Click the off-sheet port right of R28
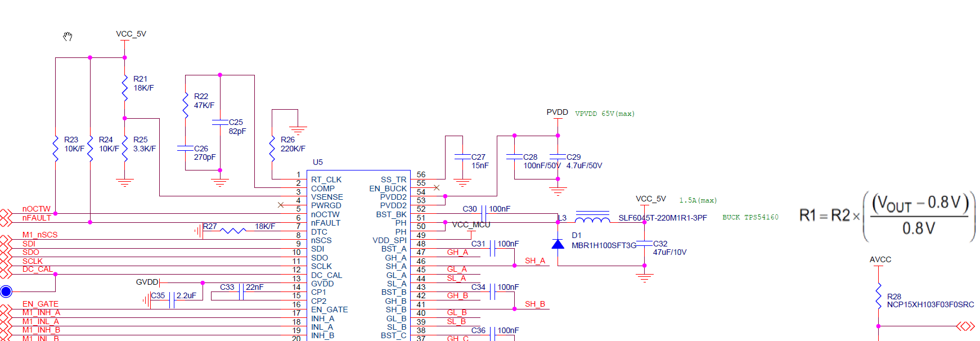The image size is (980, 341). [966, 326]
